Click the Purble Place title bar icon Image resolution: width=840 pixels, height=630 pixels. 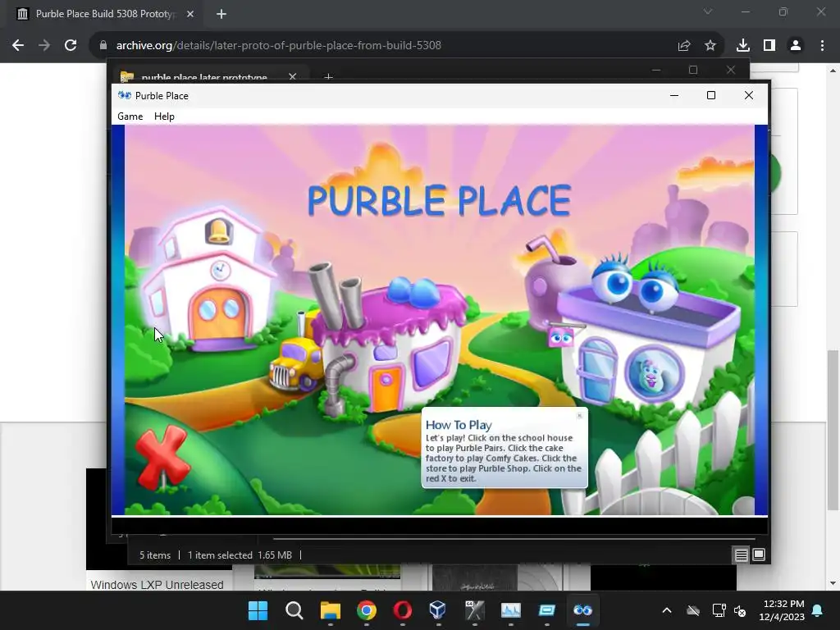pos(125,95)
